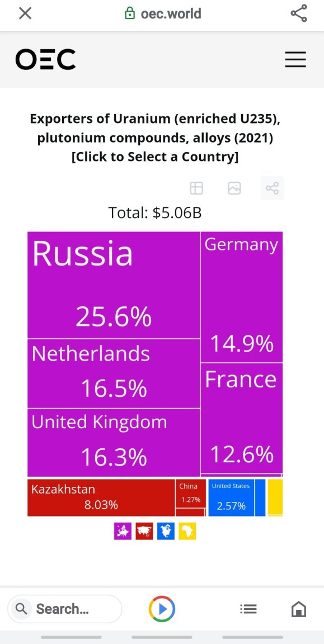Screen dimensions: 324x644
Task: Tap the browser share icon at top
Action: (298, 13)
